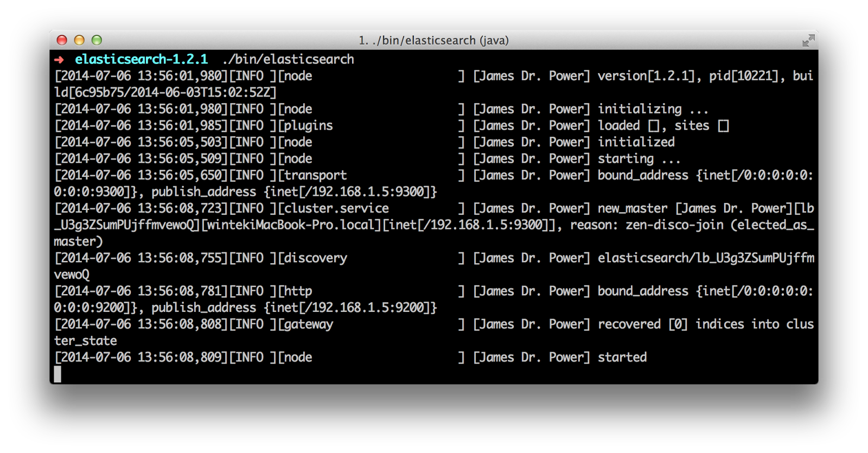Screen dimensions: 868x453
Task: Click the '[cluster.service' log category text
Action: [334, 208]
